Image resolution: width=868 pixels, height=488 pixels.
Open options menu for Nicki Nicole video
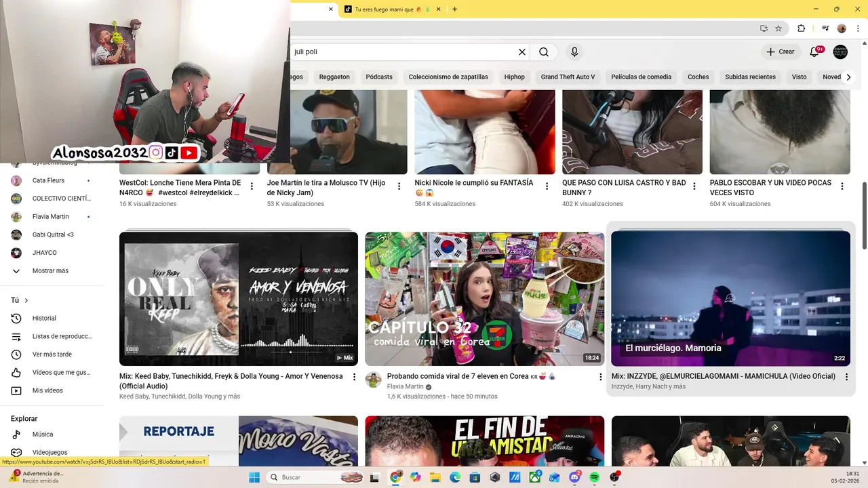[547, 186]
